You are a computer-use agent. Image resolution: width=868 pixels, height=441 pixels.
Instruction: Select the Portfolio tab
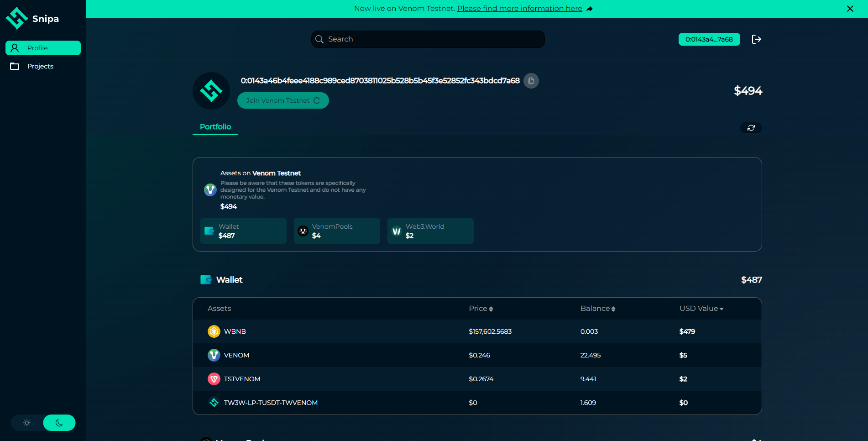[x=215, y=127]
